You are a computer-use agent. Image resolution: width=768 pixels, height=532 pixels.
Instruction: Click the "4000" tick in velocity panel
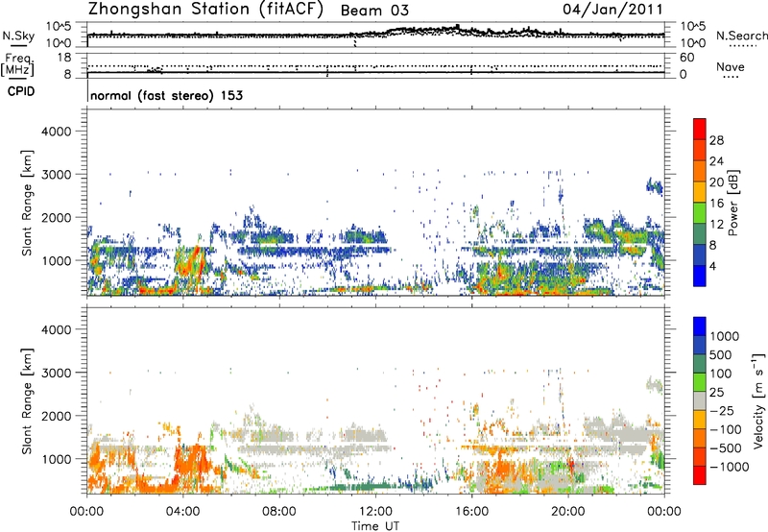click(56, 329)
